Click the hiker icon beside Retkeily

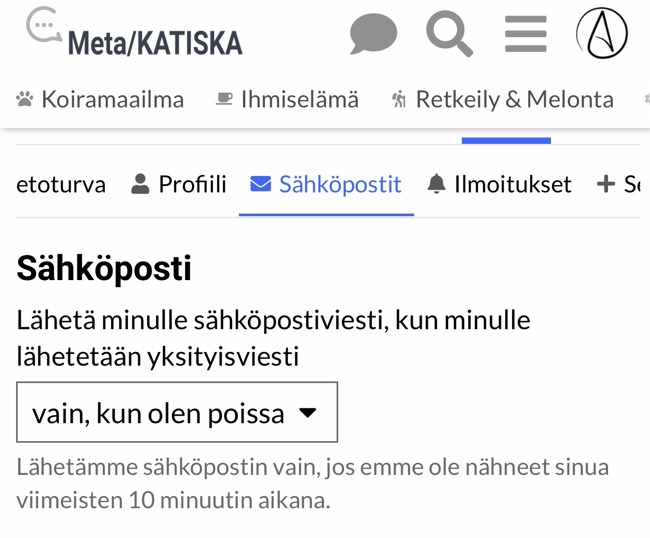click(399, 99)
